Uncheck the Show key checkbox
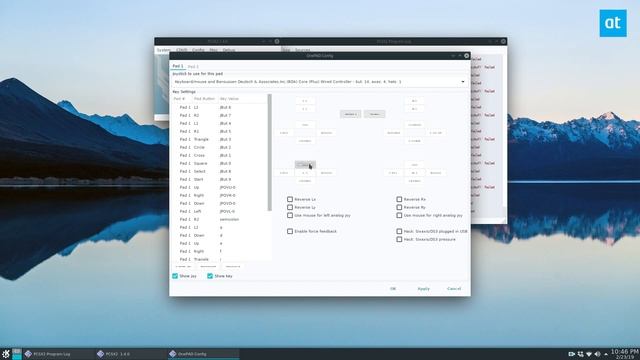 point(210,276)
